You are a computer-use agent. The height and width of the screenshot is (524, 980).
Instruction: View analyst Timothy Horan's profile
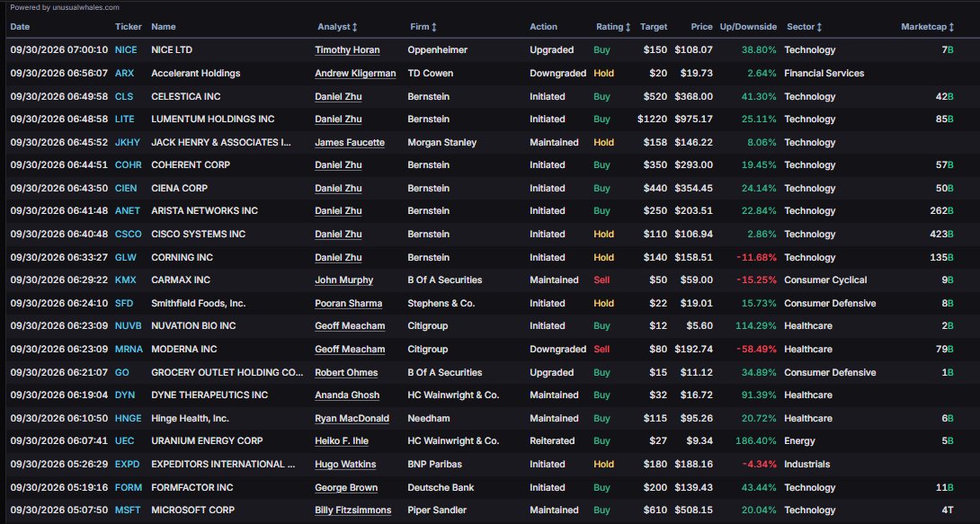pos(347,50)
